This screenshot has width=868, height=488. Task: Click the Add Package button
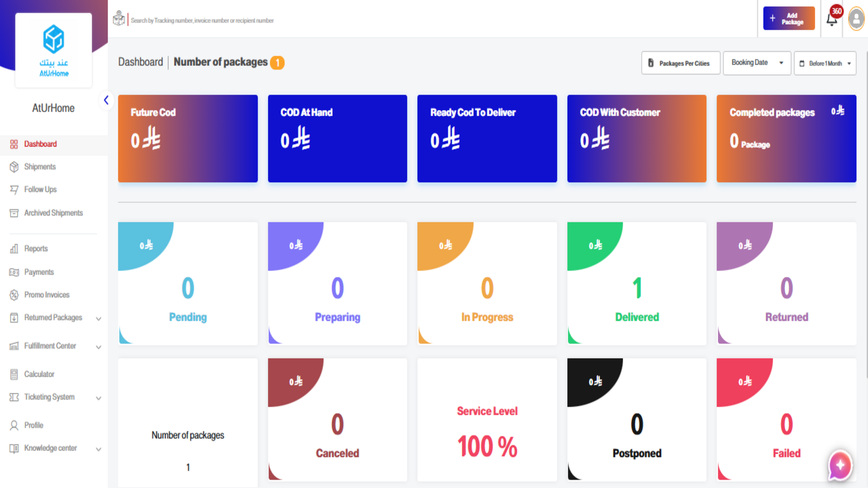point(788,19)
